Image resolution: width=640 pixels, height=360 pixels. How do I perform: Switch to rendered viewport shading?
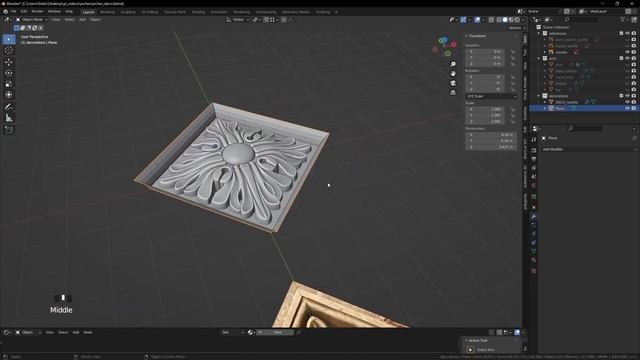point(518,20)
